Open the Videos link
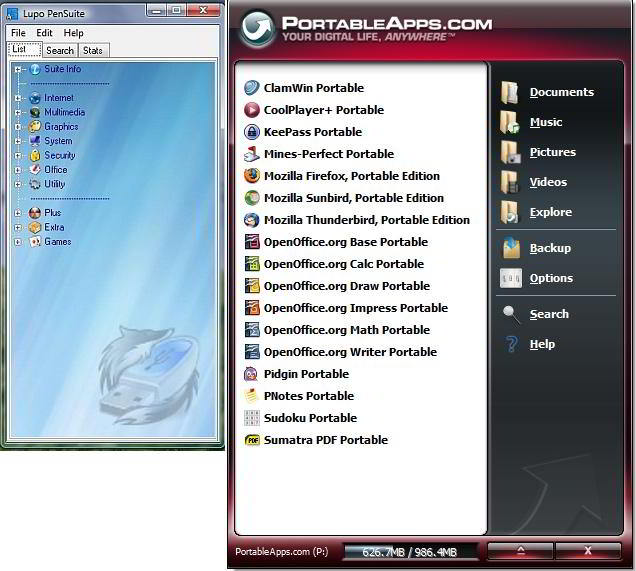The width and height of the screenshot is (636, 571). (548, 182)
